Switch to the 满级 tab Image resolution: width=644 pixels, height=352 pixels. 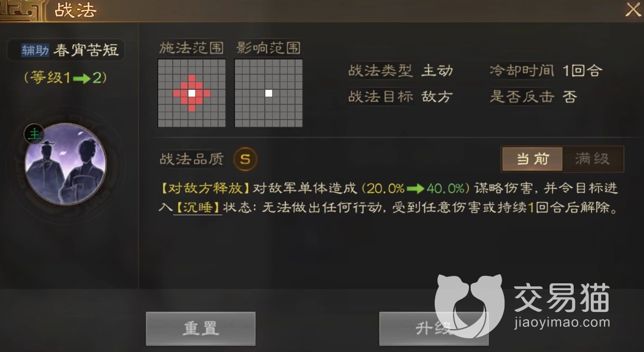pos(593,159)
